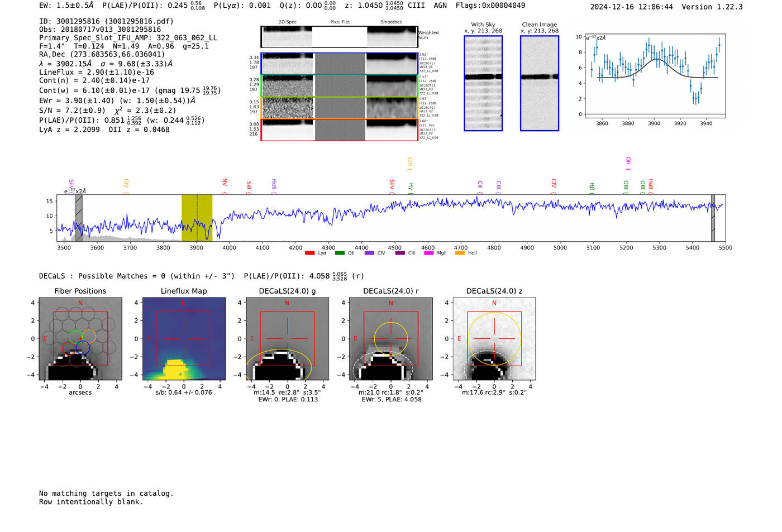The image size is (782, 532).
Task: Click the 'OII z = 0.0468' text
Action: [139, 130]
